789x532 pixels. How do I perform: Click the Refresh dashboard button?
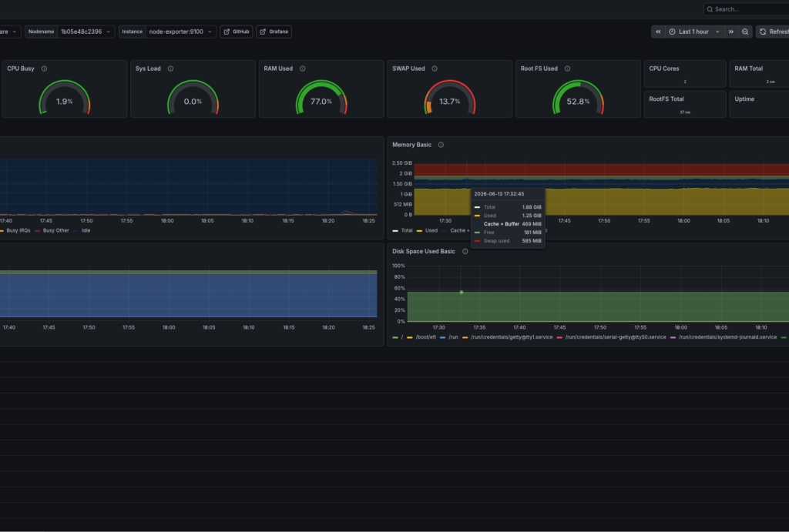pos(774,32)
